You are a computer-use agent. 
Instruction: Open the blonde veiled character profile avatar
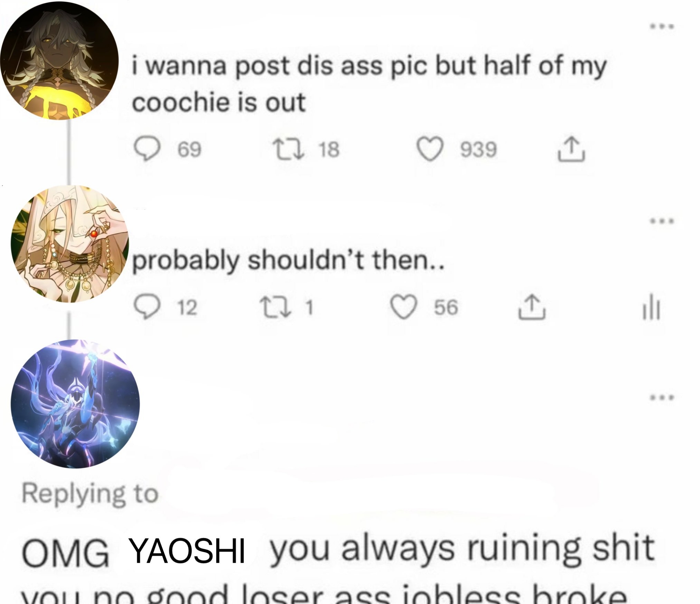coord(70,244)
